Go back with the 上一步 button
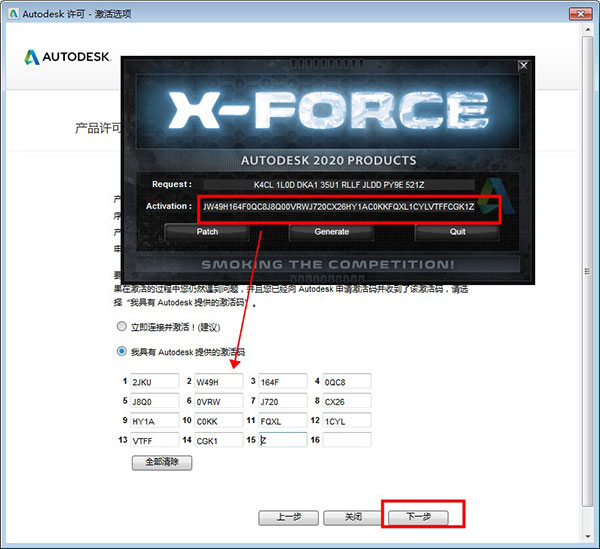The height and width of the screenshot is (549, 600). [288, 517]
